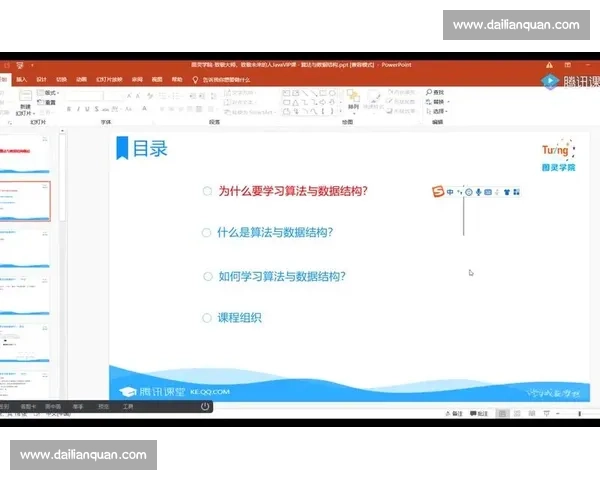Expand the shapes gallery more arrow

click(341, 111)
